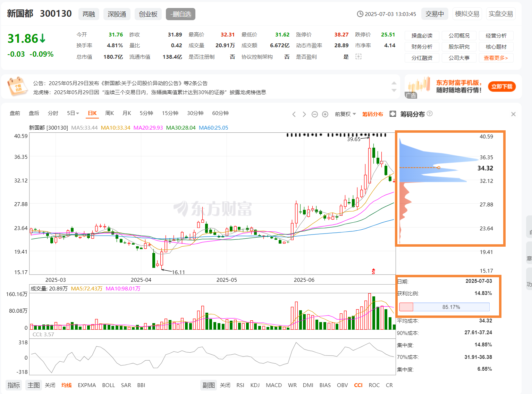Screen dimensions: 532x394
Task: Select the 30分钟 chart tab
Action: [x=195, y=113]
